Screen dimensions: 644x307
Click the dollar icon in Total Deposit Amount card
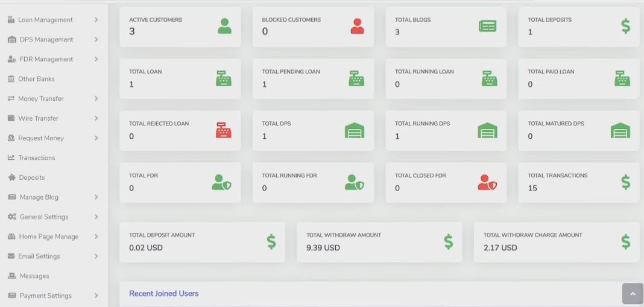tap(271, 242)
